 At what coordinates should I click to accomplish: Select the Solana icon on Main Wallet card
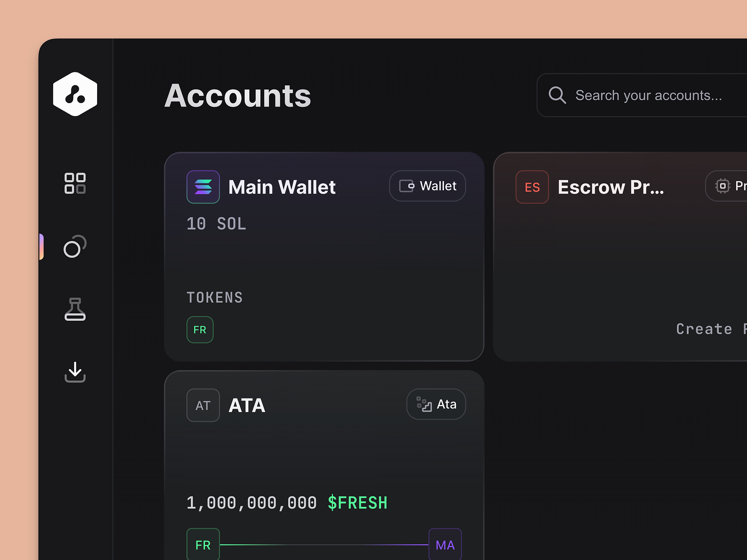203,187
